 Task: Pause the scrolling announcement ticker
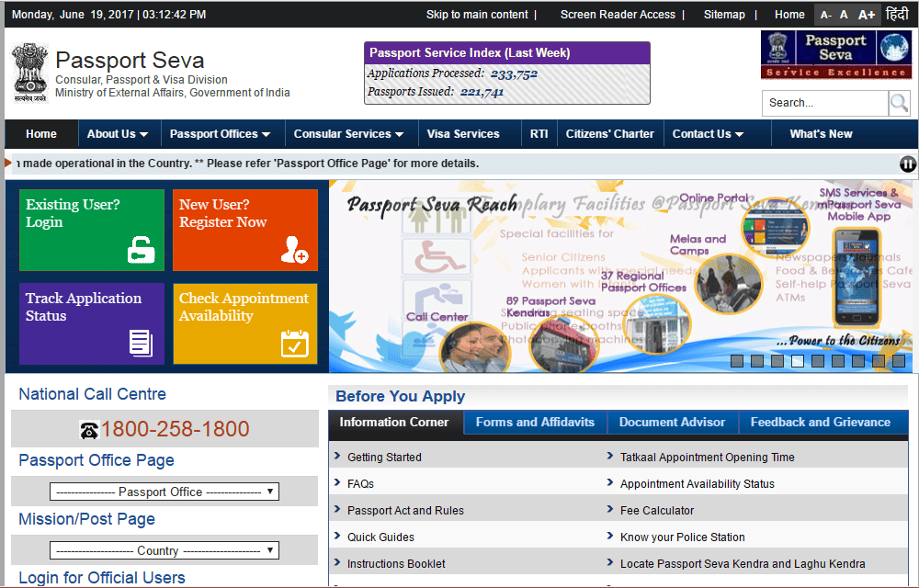(908, 164)
